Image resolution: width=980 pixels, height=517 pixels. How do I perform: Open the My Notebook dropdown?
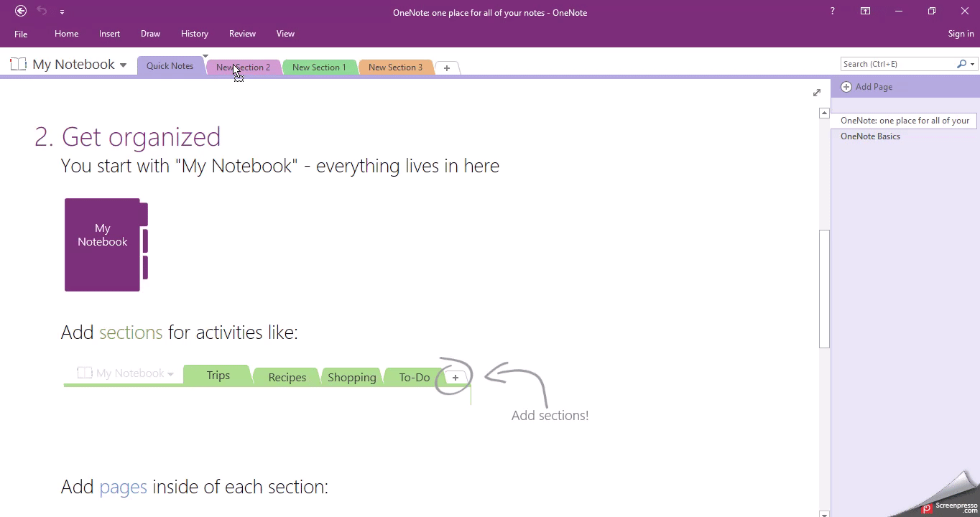click(122, 64)
